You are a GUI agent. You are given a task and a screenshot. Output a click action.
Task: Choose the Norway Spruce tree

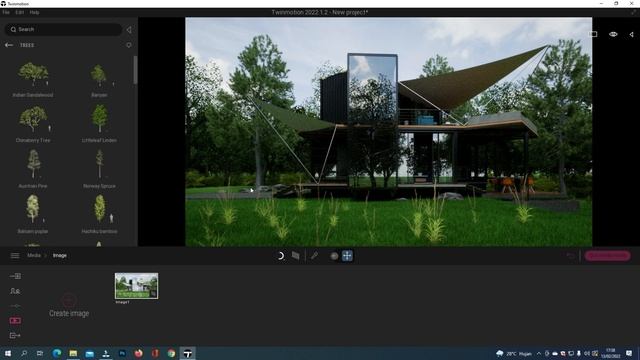click(99, 169)
